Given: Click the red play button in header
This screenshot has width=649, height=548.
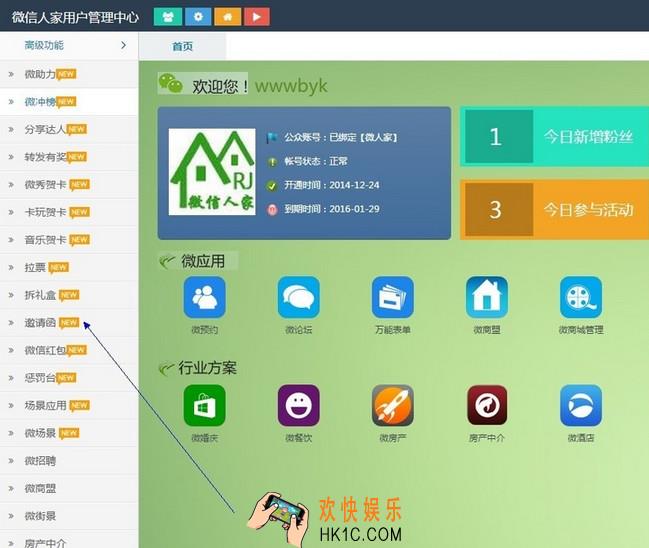Looking at the screenshot, I should pos(257,17).
